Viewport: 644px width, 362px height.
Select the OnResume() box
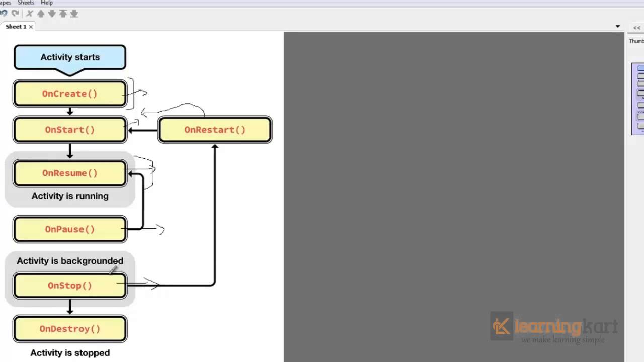(70, 173)
